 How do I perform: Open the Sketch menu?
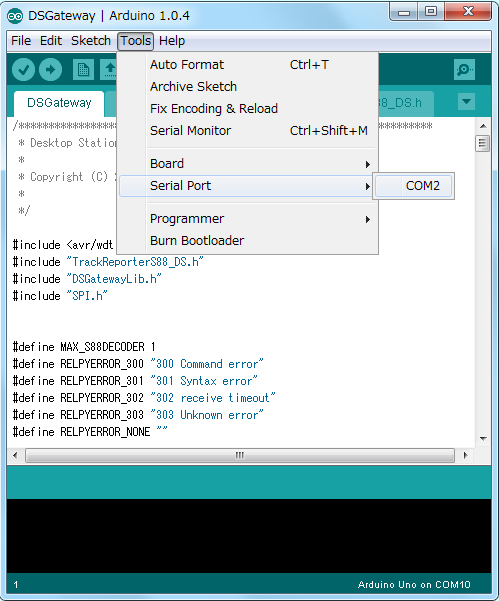point(91,41)
